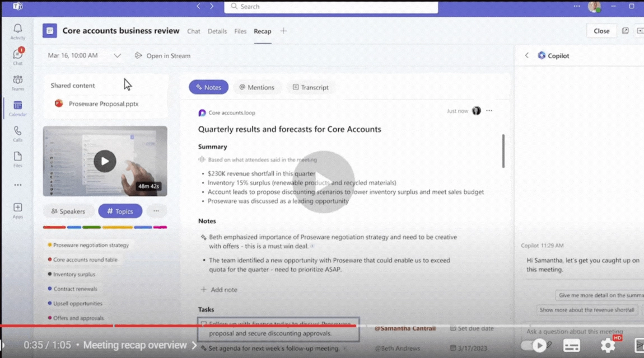644x358 pixels.
Task: Show the Mentions tab
Action: click(256, 87)
